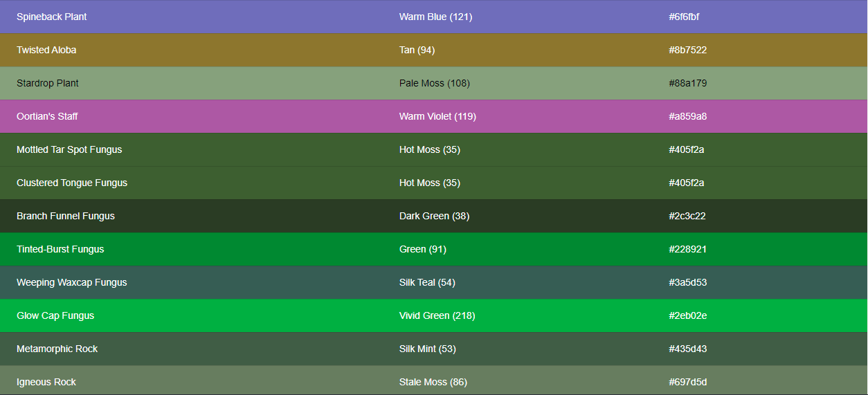This screenshot has width=868, height=395.
Task: Click hex value #8b7522
Action: pyautogui.click(x=687, y=50)
